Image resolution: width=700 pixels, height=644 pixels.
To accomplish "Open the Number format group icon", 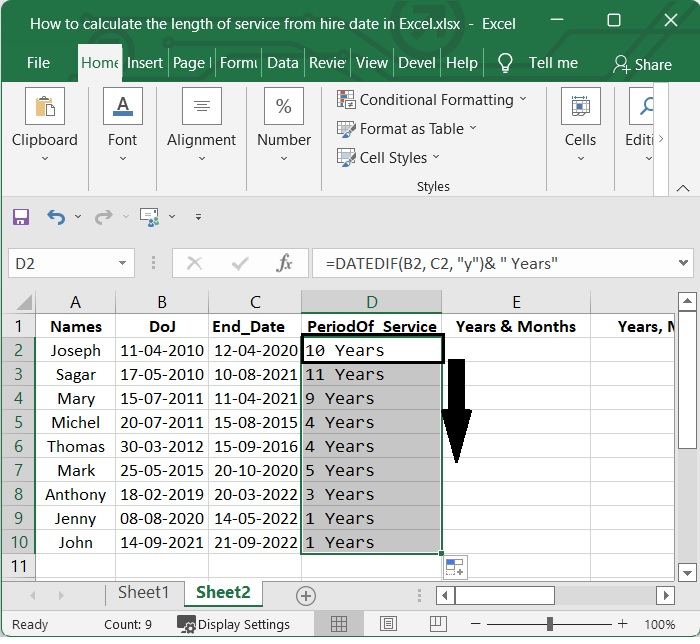I will [284, 108].
